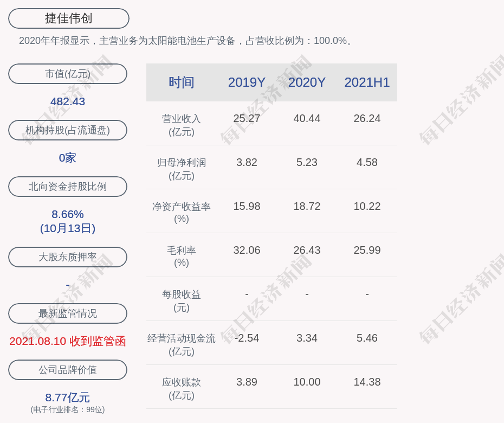Image resolution: width=504 pixels, height=423 pixels.
Task: Click the 大股东质押率 pill
Action: click(68, 257)
